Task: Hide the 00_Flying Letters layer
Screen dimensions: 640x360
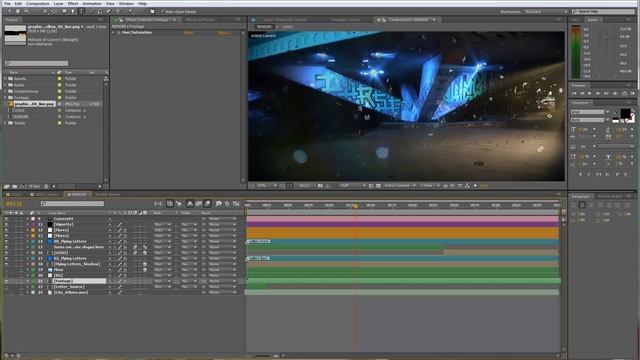Action: click(6, 242)
